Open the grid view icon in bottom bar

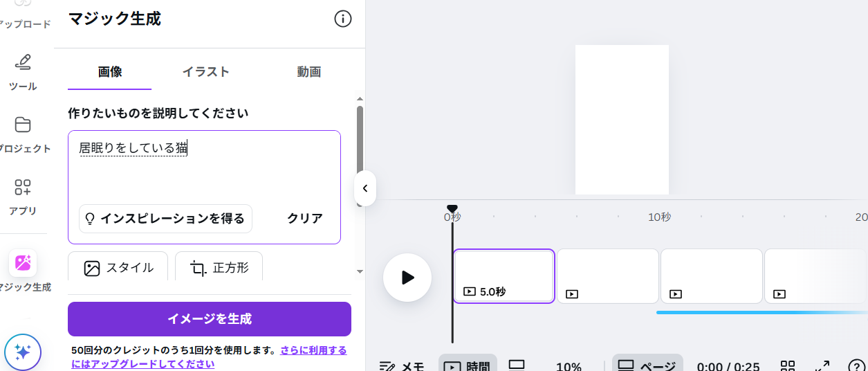pos(788,366)
